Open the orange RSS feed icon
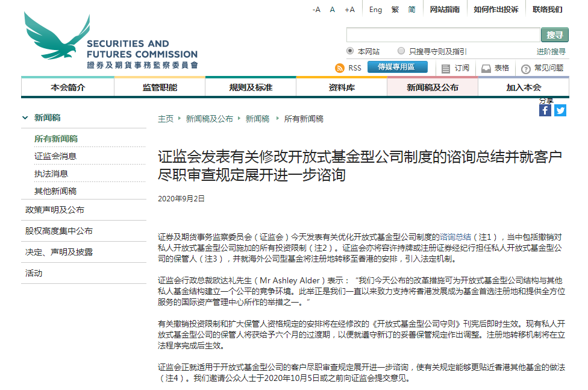 (x=340, y=68)
